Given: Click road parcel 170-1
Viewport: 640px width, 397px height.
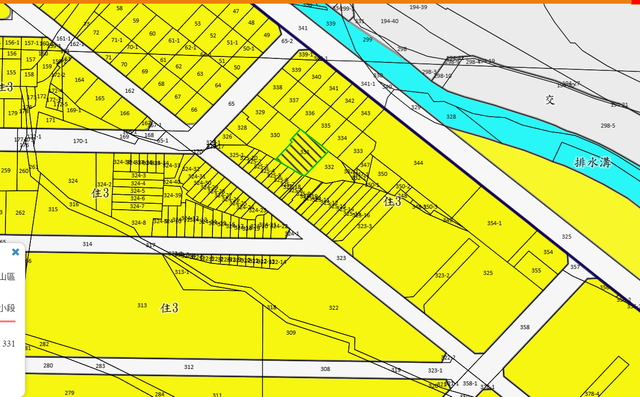Looking at the screenshot, I should tap(80, 141).
